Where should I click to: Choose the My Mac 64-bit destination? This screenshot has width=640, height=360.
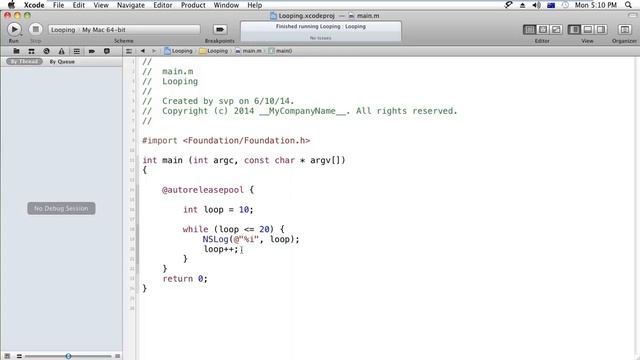(x=104, y=30)
